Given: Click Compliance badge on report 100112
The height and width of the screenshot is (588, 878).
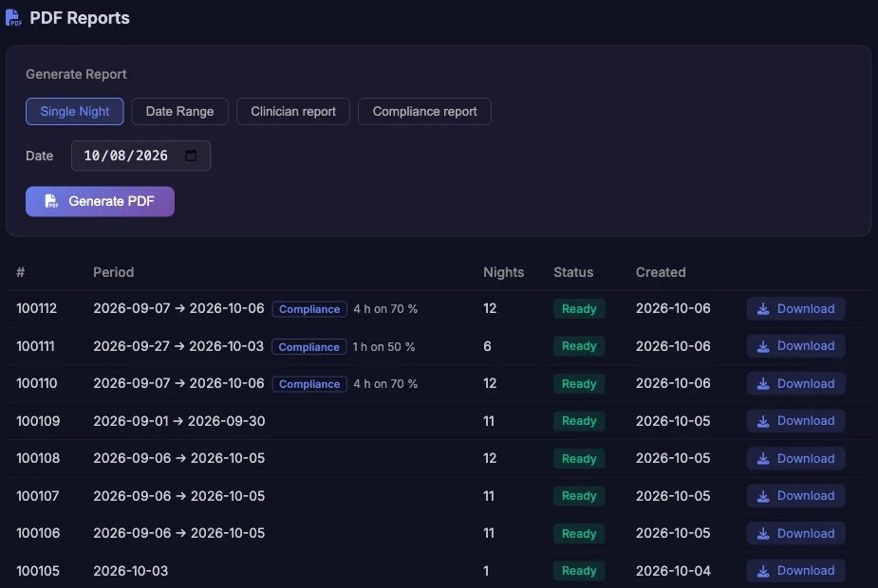Looking at the screenshot, I should [309, 309].
